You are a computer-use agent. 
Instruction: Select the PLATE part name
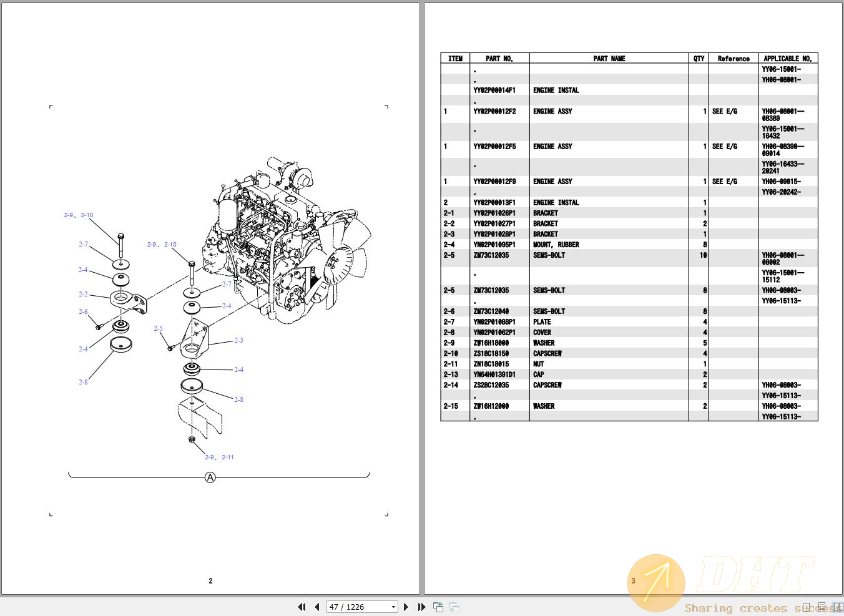[x=542, y=322]
